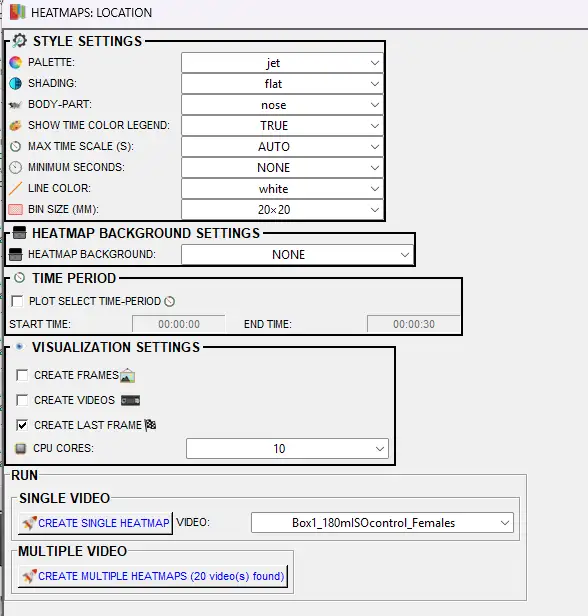Click the Heatmaps window title icon

coord(18,12)
